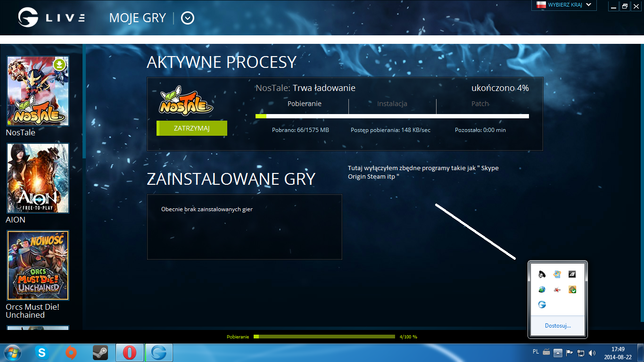Screen dimensions: 644x362
Task: Click the G Live taskbar button
Action: pyautogui.click(x=159, y=353)
